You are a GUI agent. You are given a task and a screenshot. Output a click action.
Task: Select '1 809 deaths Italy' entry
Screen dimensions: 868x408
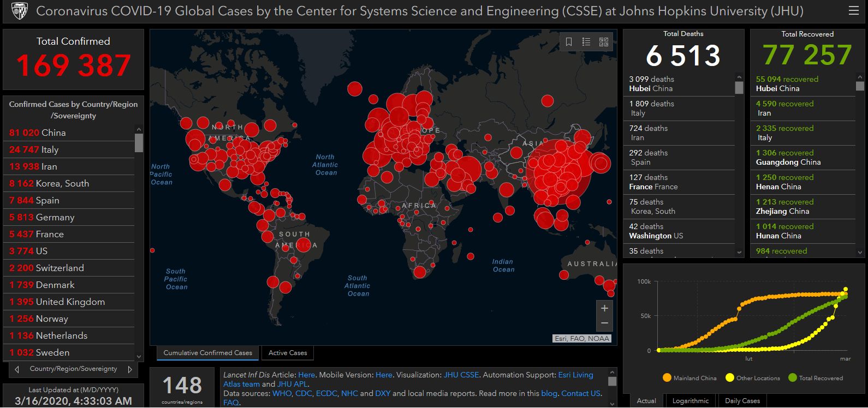coord(679,109)
